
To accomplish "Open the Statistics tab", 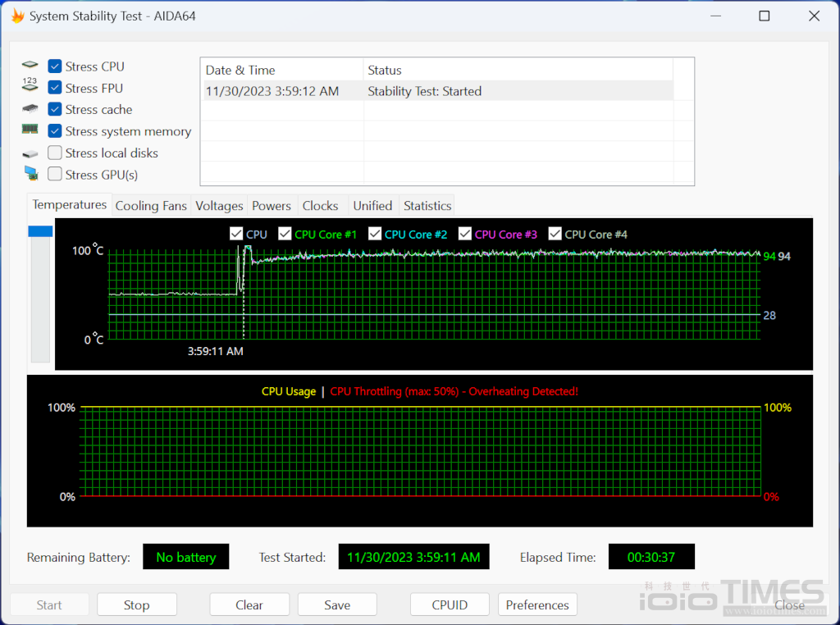I will (427, 206).
